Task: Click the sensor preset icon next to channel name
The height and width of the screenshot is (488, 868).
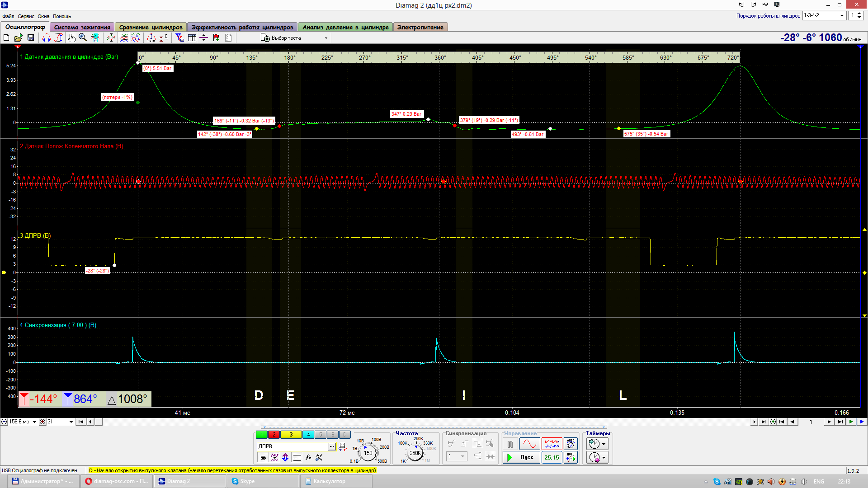Action: 343,446
